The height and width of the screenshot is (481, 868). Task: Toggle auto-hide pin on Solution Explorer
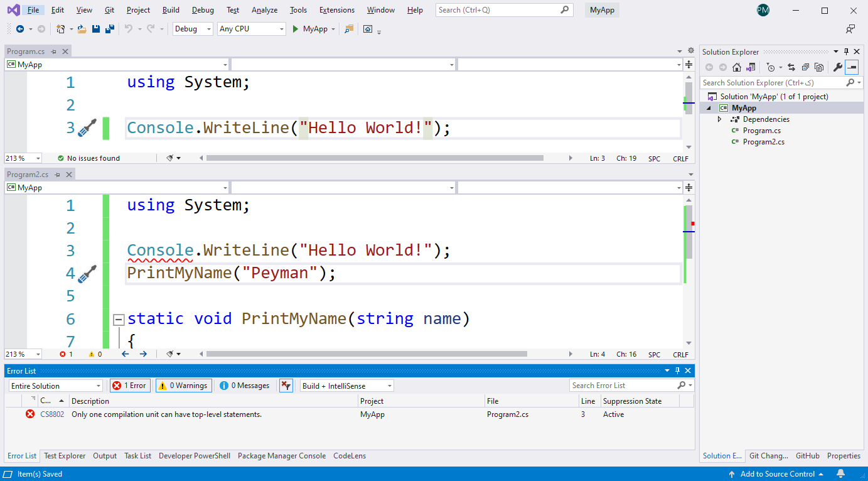pos(846,51)
